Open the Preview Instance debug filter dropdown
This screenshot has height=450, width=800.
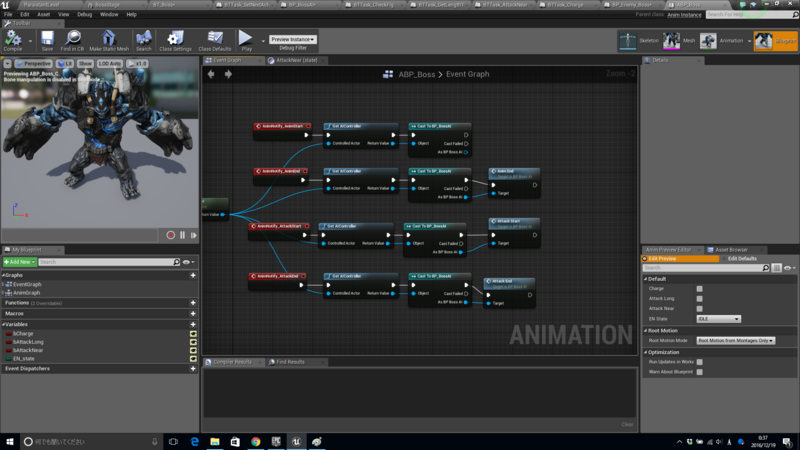point(293,39)
